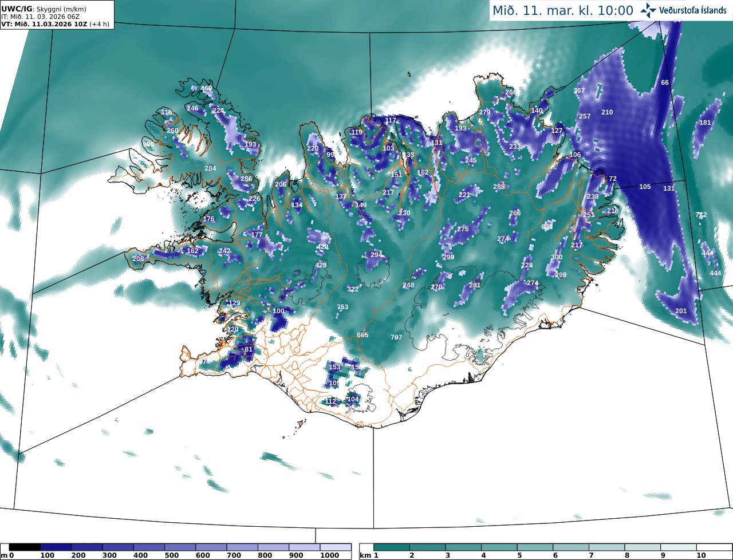Click the visibility value 206
The image size is (733, 560).
point(281,184)
